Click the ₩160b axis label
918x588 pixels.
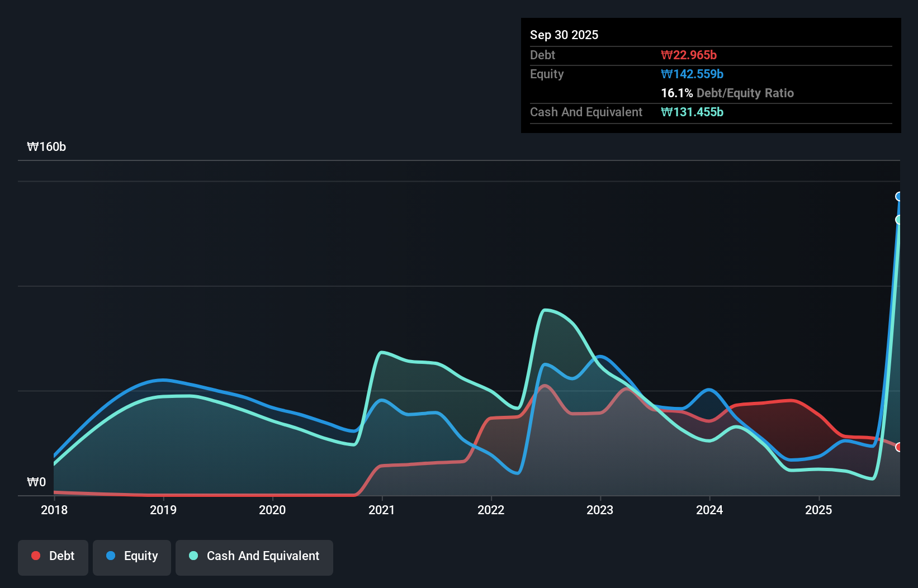click(47, 147)
